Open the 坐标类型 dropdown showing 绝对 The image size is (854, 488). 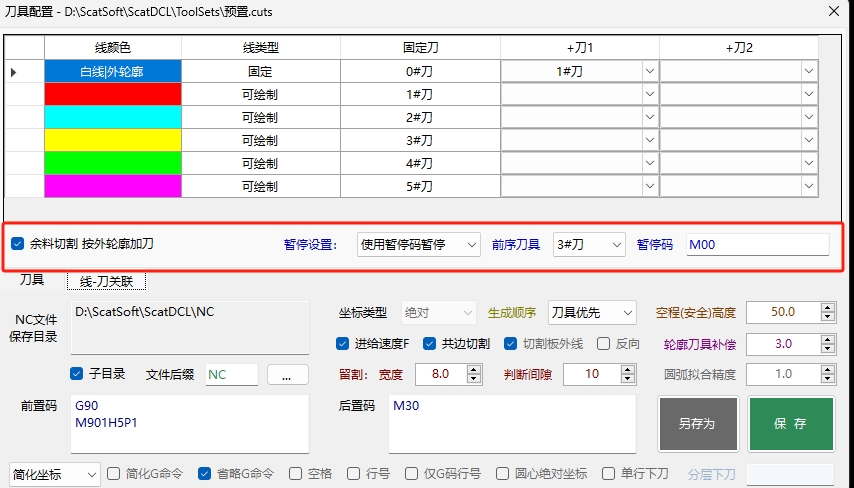(x=438, y=313)
